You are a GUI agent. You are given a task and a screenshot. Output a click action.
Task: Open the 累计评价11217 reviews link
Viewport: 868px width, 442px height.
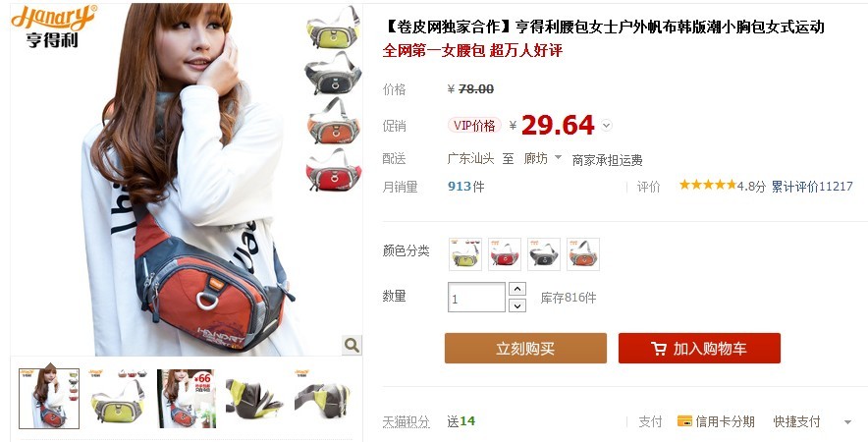(812, 187)
